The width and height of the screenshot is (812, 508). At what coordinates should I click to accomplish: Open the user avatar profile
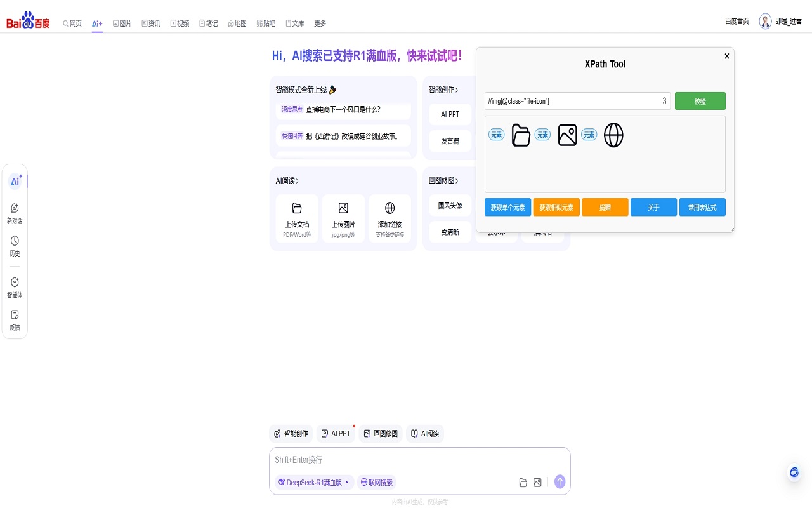point(766,21)
